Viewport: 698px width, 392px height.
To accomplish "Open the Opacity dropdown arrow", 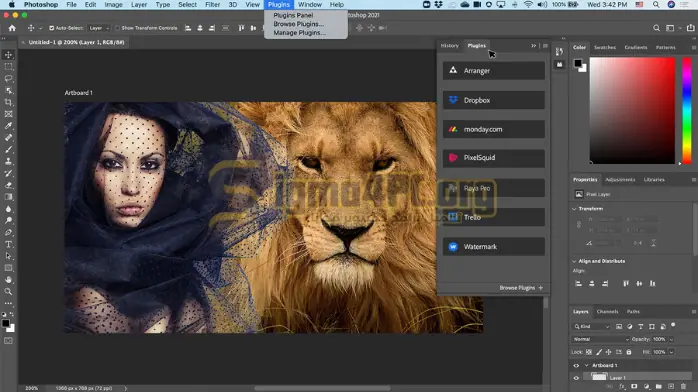I will point(671,339).
